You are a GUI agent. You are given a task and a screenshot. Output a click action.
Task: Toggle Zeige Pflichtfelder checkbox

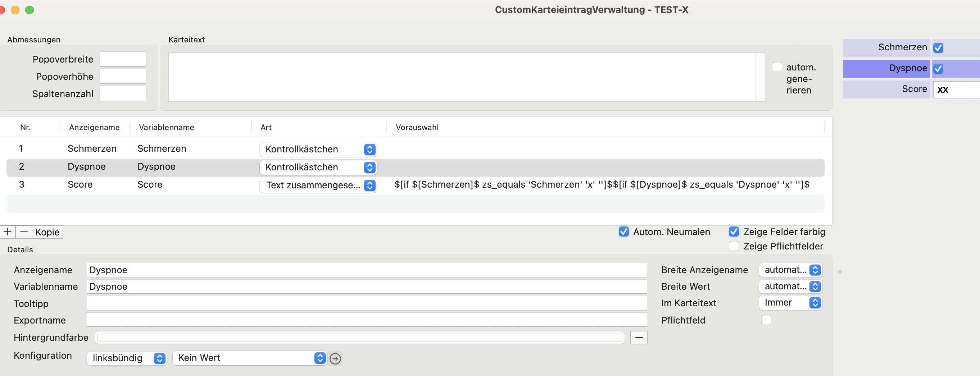pos(734,246)
